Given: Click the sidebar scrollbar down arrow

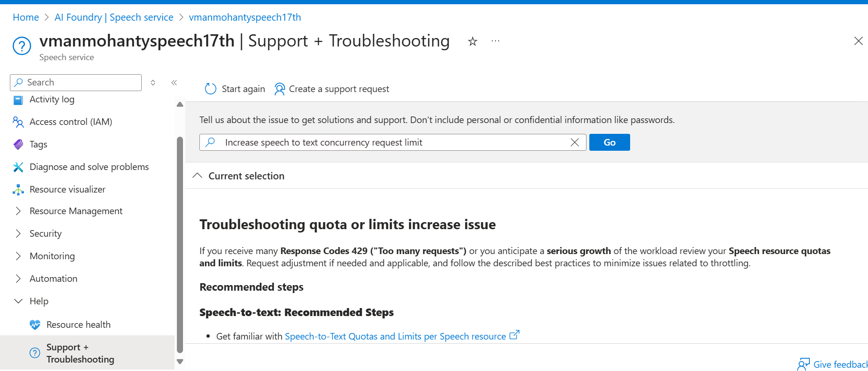Looking at the screenshot, I should tap(180, 362).
